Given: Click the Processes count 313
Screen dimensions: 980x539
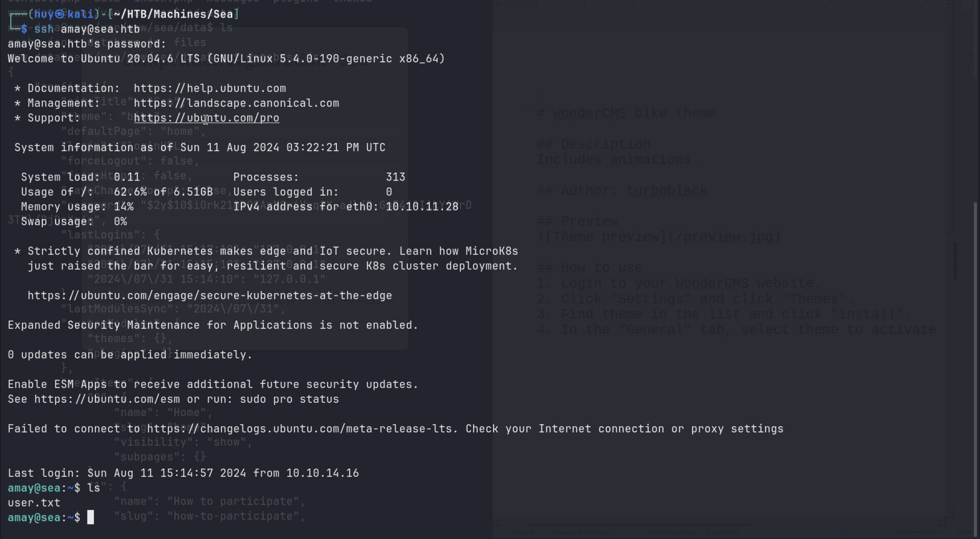Looking at the screenshot, I should [395, 177].
